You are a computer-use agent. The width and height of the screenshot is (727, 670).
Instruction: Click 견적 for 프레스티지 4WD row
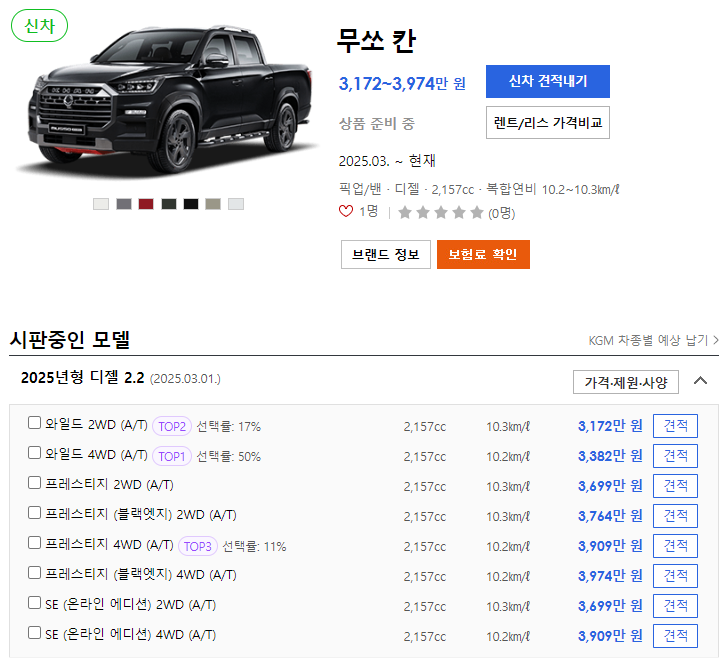675,546
